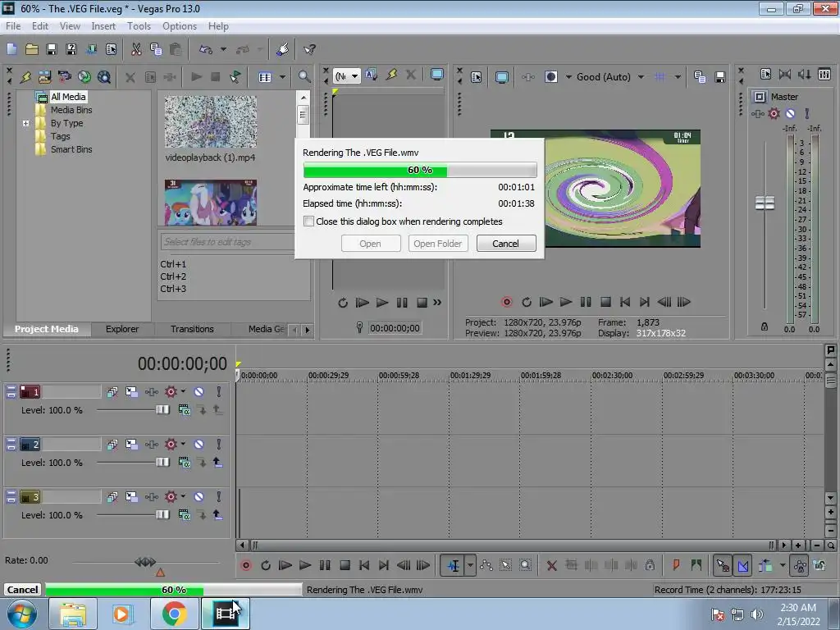840x630 pixels.
Task: Toggle Mute on Master bus
Action: tap(790, 113)
